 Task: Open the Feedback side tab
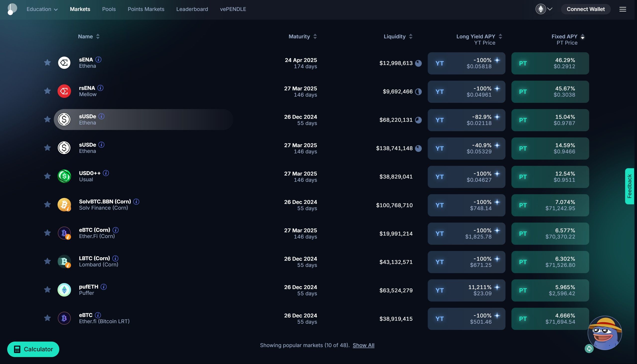click(629, 186)
